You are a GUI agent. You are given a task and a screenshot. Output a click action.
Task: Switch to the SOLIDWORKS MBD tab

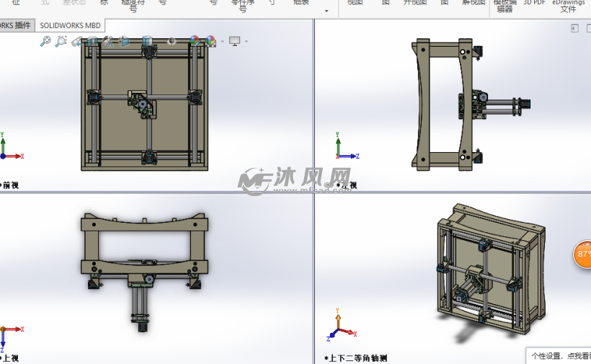click(x=70, y=25)
